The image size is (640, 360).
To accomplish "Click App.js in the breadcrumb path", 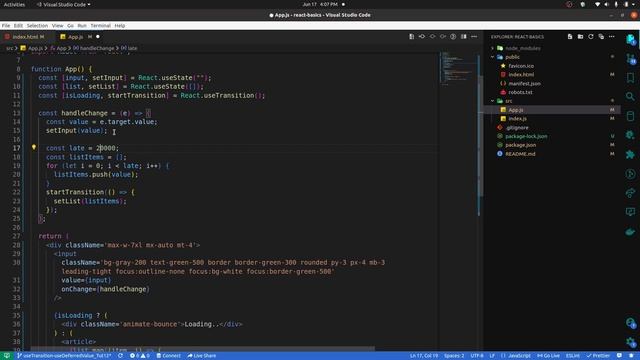I will pyautogui.click(x=35, y=48).
